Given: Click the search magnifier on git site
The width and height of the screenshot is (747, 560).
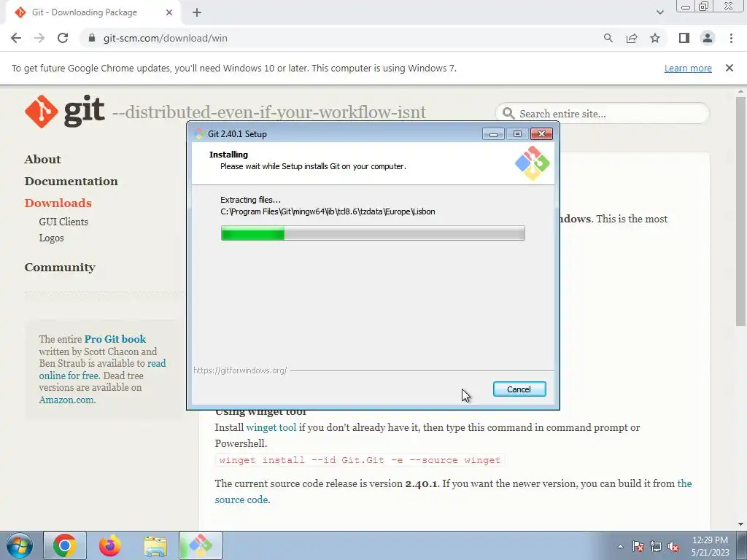Looking at the screenshot, I should point(508,113).
